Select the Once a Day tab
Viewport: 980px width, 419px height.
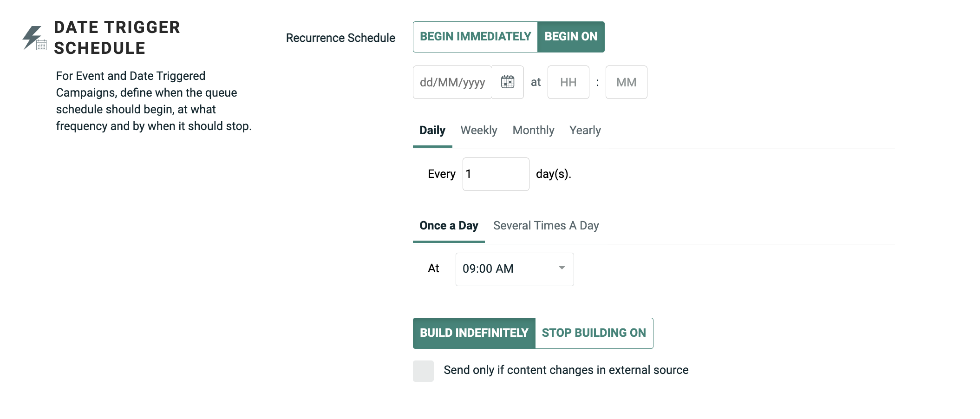[449, 226]
